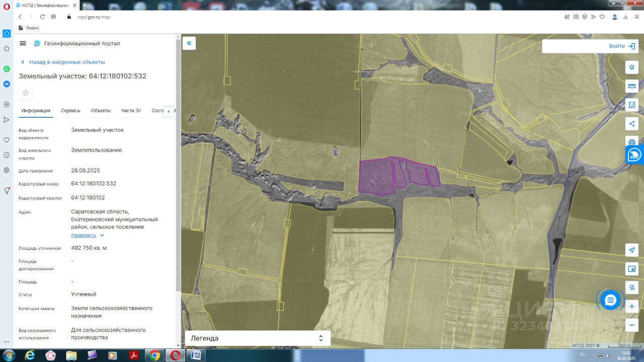Locate my position on the map

pos(632,250)
